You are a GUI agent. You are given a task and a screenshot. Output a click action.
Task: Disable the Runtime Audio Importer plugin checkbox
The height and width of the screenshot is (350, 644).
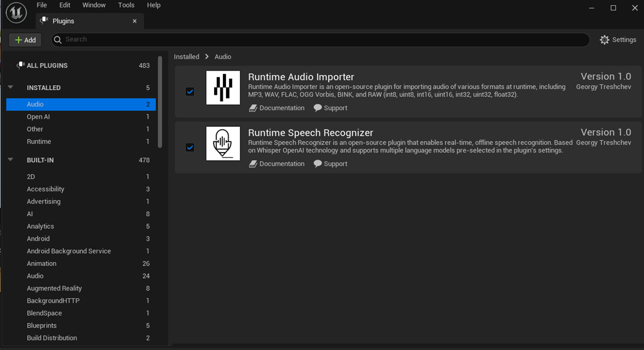tap(190, 92)
